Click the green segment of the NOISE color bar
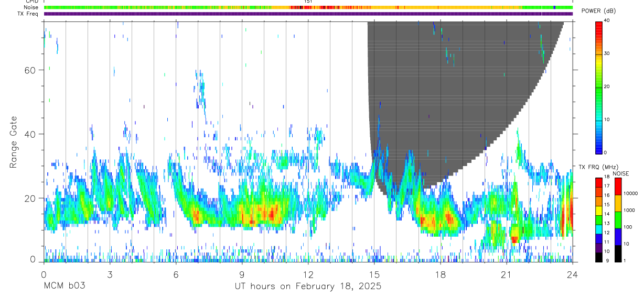 (x=618, y=220)
